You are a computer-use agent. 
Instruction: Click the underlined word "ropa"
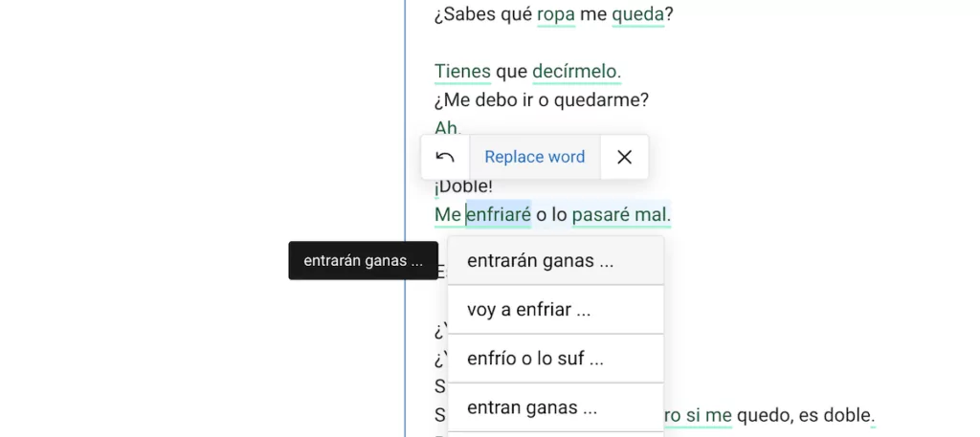pyautogui.click(x=556, y=14)
